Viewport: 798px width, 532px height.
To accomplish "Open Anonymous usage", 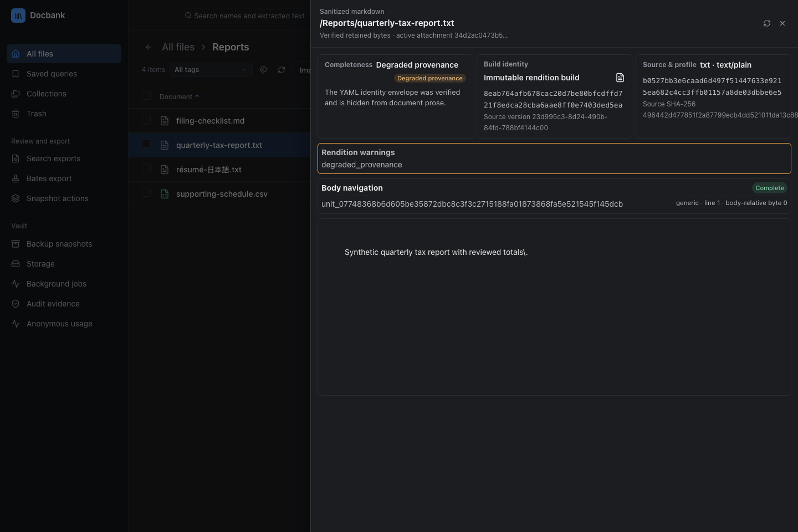I will tap(64, 324).
